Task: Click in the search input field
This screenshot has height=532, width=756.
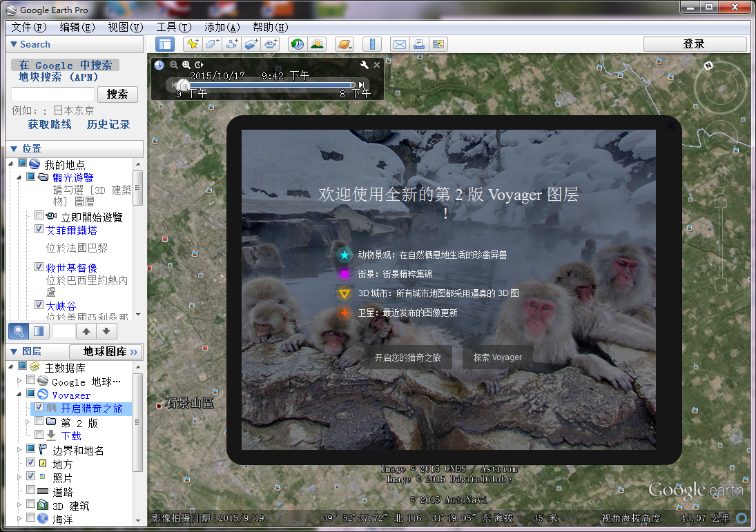Action: [52, 94]
